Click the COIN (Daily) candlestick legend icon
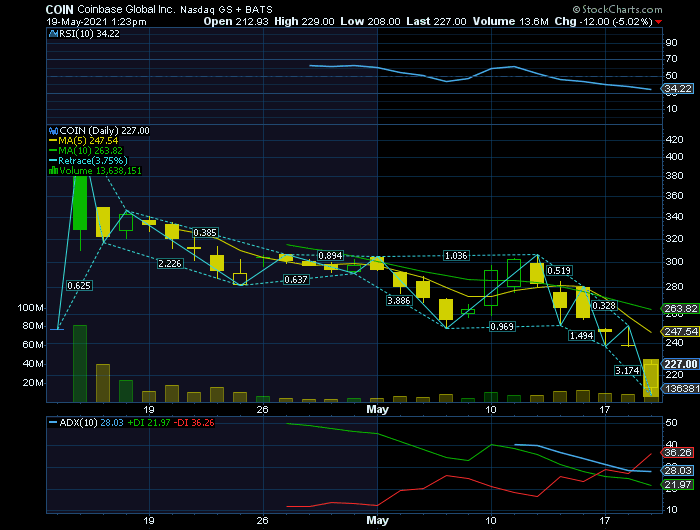 (54, 131)
